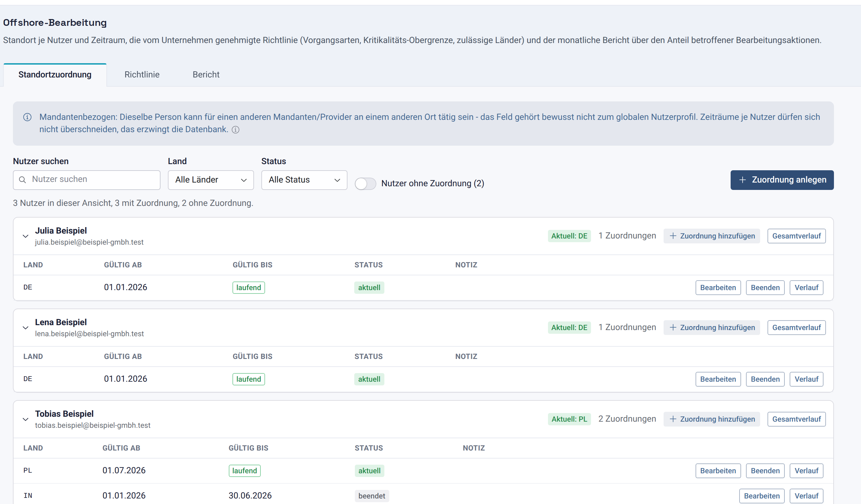Click 'Aktuell: DE' badge for Julia Beispiel

point(569,236)
